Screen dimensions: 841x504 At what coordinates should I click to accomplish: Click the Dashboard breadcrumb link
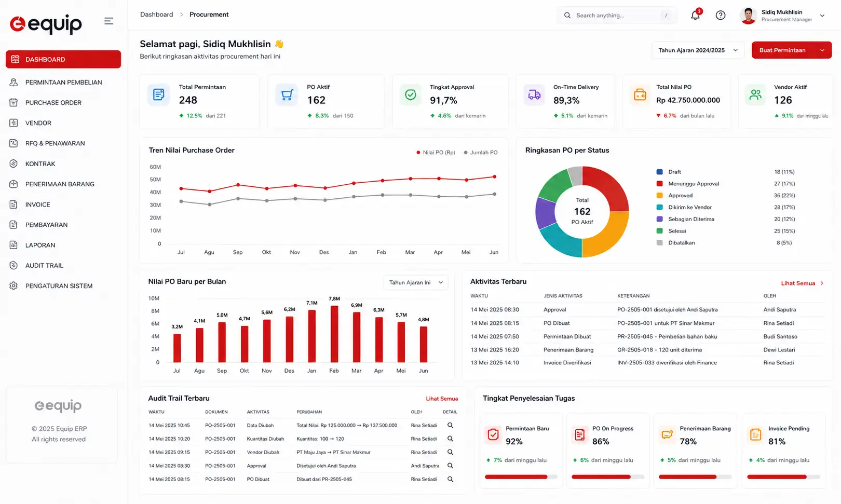156,15
